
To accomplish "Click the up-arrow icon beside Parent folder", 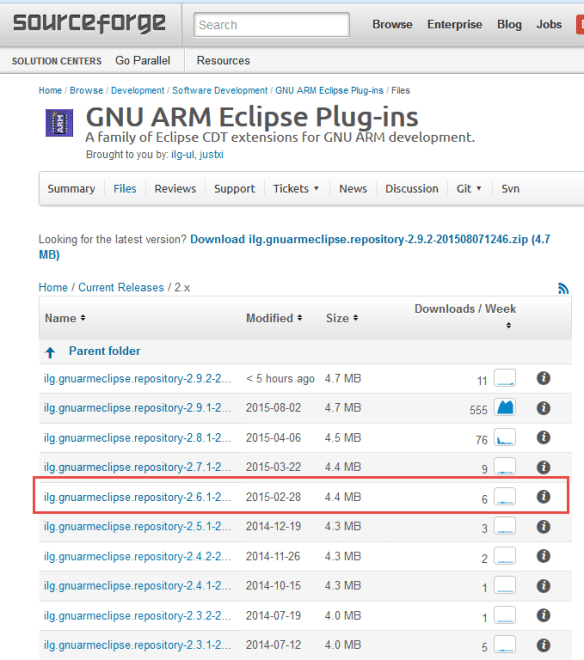I will click(x=50, y=352).
